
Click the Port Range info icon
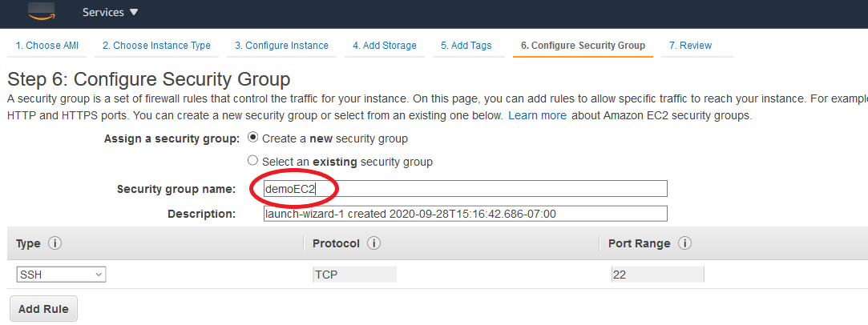pyautogui.click(x=685, y=243)
